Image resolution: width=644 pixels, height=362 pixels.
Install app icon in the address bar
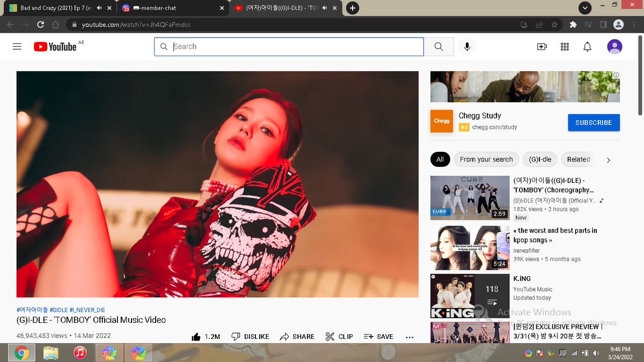click(x=524, y=25)
